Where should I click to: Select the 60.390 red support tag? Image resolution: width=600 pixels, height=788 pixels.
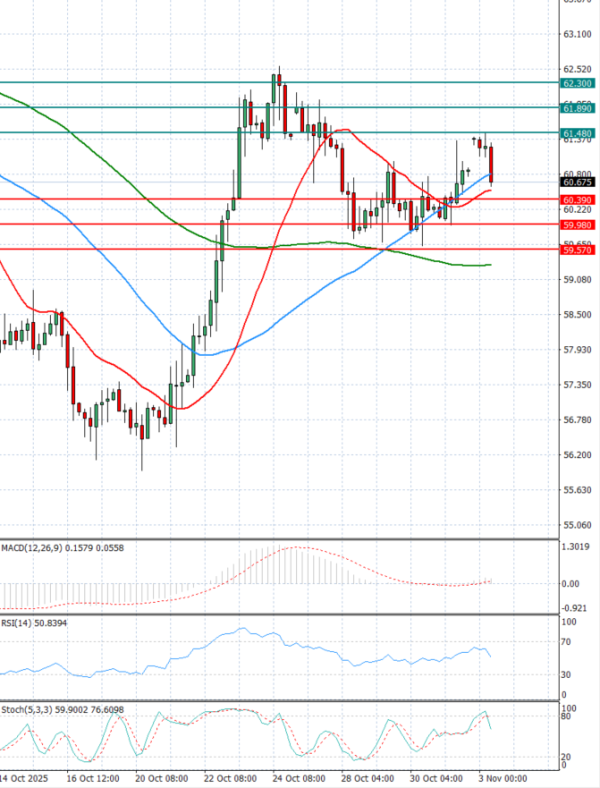click(x=577, y=200)
